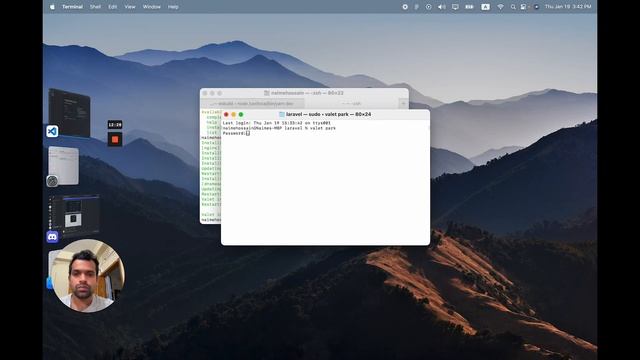Click the Password prompt line in terminal

click(x=236, y=133)
